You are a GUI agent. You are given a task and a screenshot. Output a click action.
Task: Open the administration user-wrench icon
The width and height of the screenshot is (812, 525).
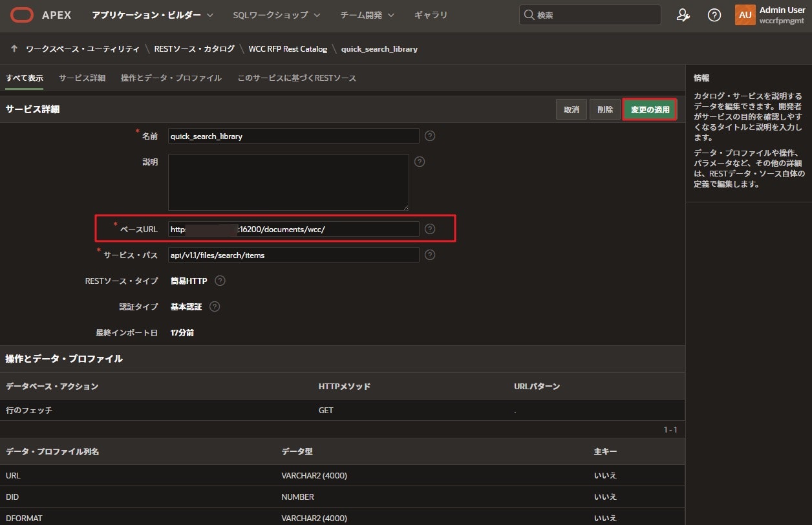683,15
